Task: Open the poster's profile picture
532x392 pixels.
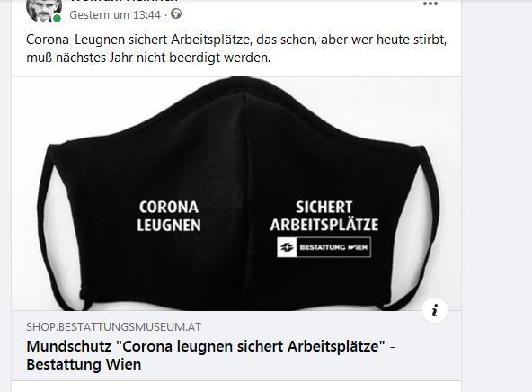Action: (44, 10)
